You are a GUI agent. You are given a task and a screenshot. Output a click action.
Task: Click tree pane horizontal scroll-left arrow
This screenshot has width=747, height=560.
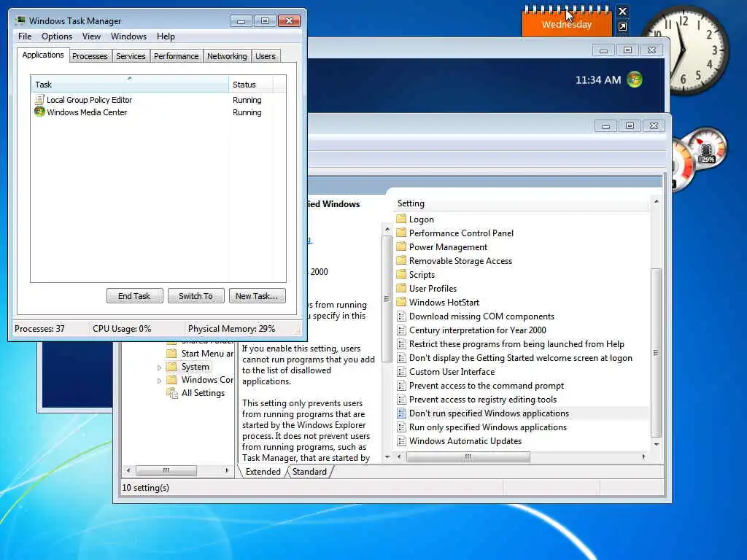pyautogui.click(x=128, y=470)
